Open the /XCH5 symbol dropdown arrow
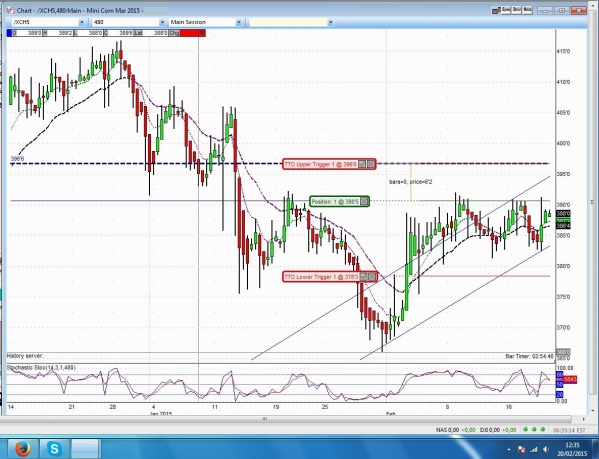Viewport: 599px width, 459px height. [81, 23]
